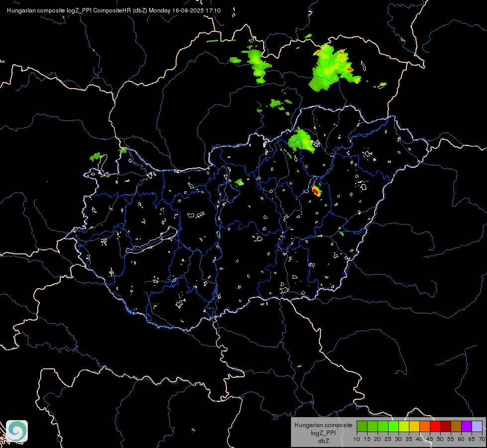
Task: Click the 35–40 dBZ yellow legend swatch
Action: pos(414,426)
